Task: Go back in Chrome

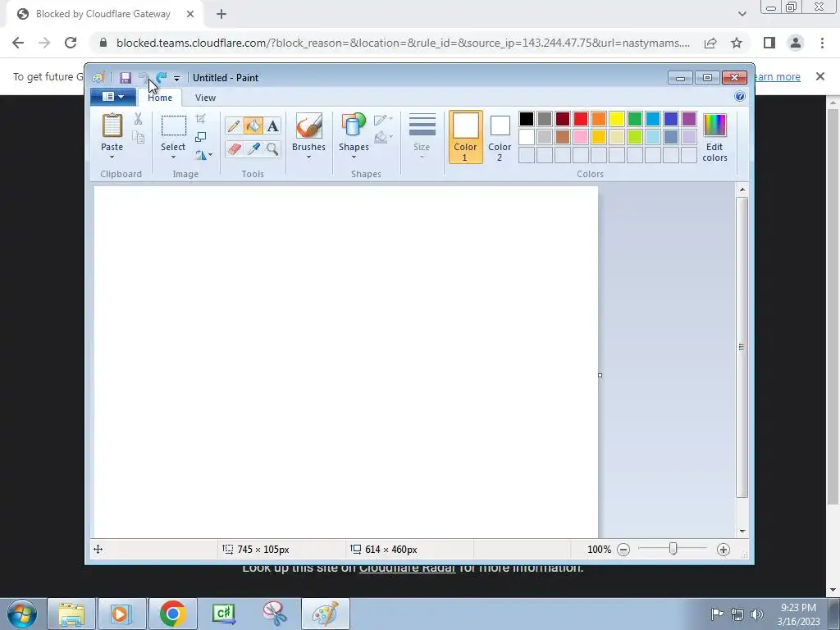Action: (18, 43)
